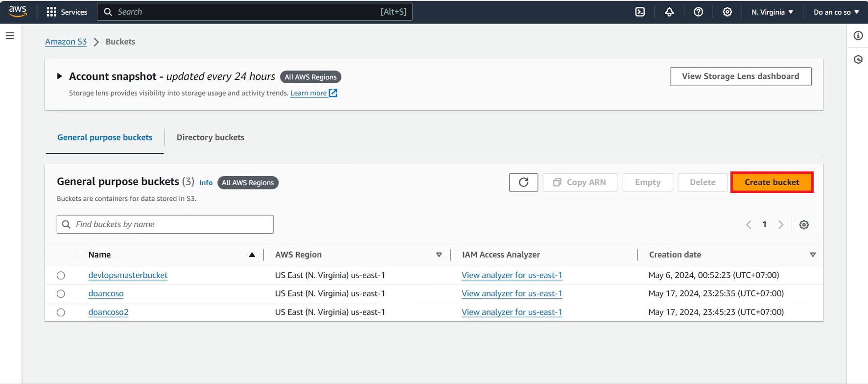Viewport: 868px width, 384px height.
Task: Open the AWS CloudShell terminal icon
Action: [x=640, y=12]
